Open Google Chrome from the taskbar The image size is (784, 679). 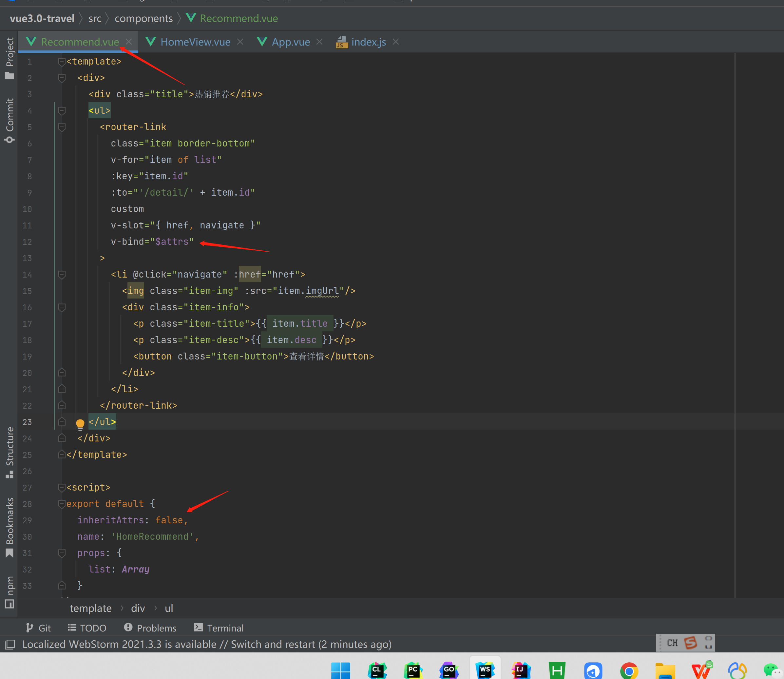point(629,671)
